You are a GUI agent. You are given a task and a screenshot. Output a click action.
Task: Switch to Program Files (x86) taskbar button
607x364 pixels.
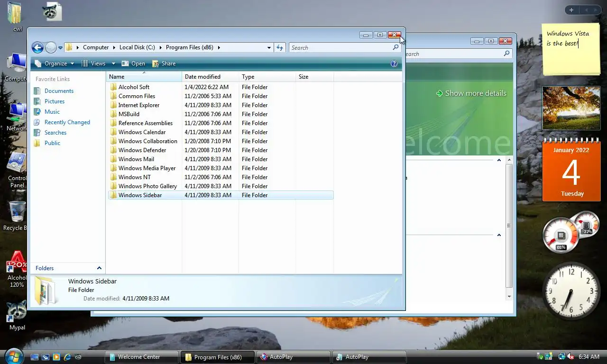coord(218,357)
